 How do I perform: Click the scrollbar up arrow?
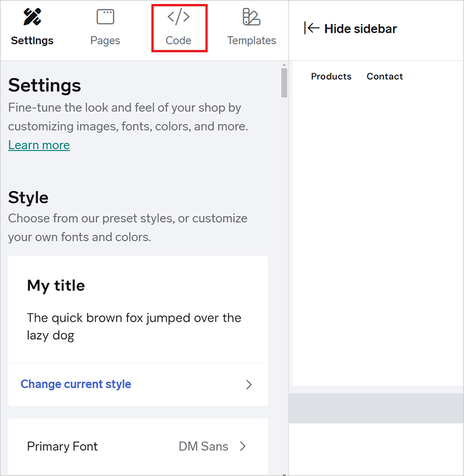tap(284, 64)
